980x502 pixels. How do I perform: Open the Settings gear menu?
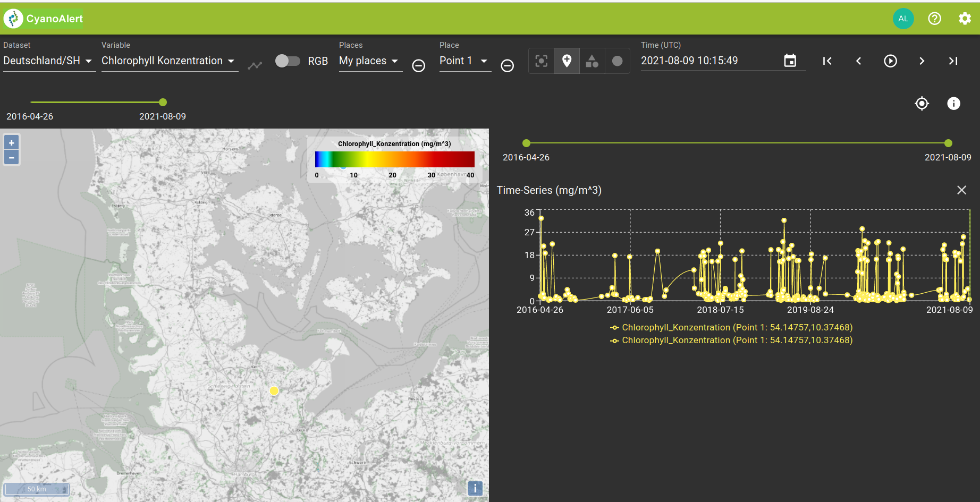click(965, 18)
